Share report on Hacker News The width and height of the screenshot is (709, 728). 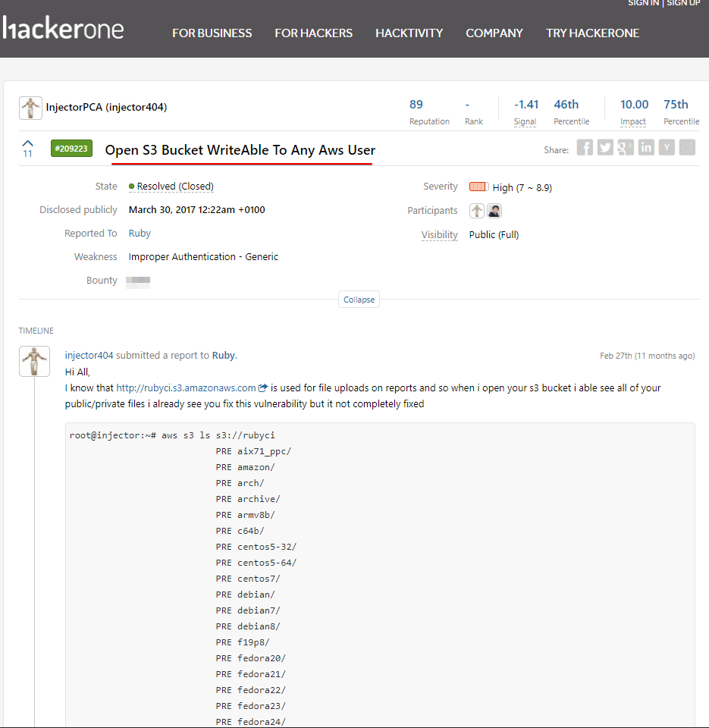667,148
